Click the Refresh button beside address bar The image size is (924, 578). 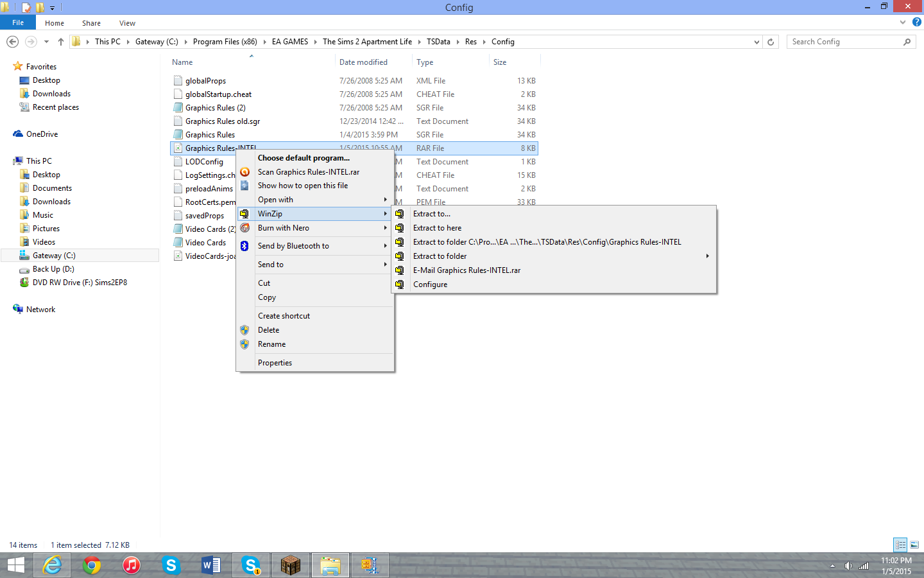pyautogui.click(x=771, y=42)
